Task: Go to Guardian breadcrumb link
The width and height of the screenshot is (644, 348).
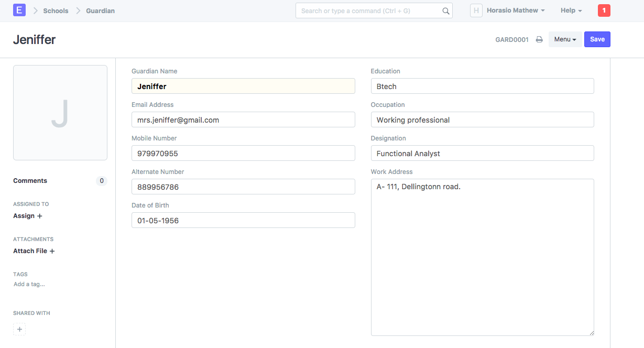Action: pos(100,10)
